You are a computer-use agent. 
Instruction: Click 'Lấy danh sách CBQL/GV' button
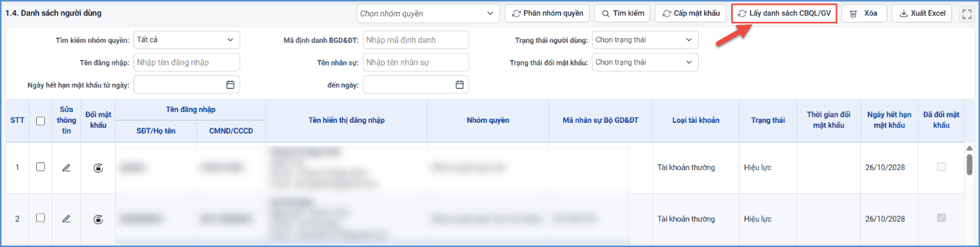pyautogui.click(x=784, y=14)
